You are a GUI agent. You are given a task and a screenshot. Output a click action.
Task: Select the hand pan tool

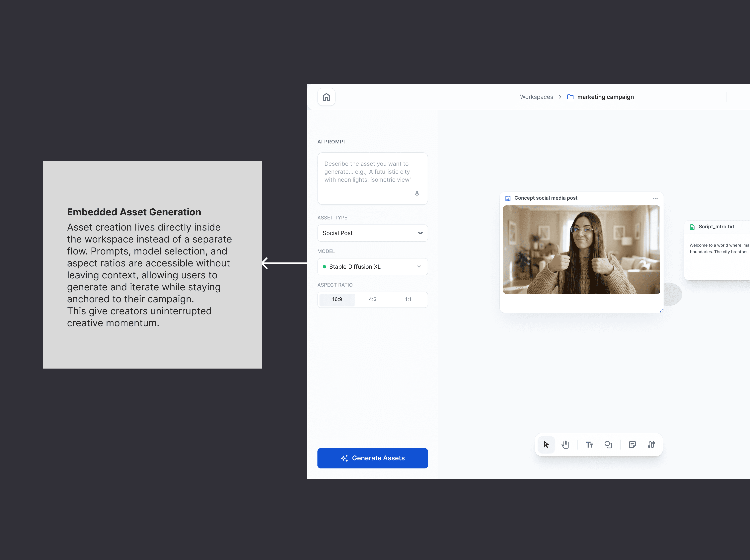click(565, 444)
